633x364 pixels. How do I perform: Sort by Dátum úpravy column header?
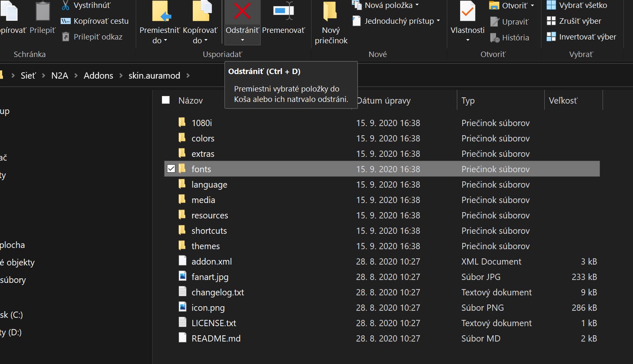384,101
